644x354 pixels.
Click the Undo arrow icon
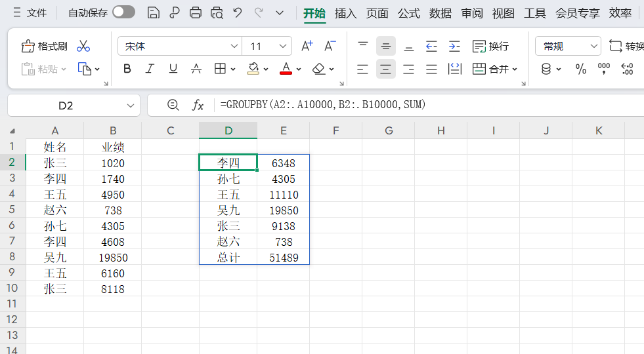238,12
